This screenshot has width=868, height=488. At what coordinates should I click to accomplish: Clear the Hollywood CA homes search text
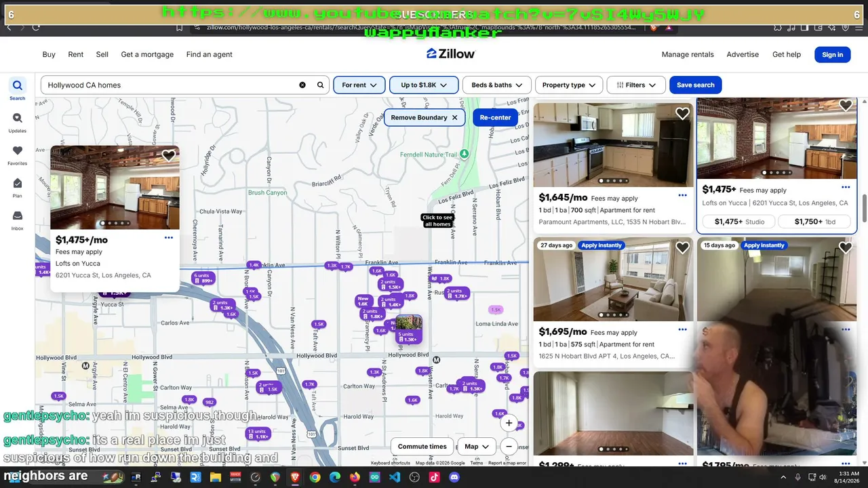point(302,85)
